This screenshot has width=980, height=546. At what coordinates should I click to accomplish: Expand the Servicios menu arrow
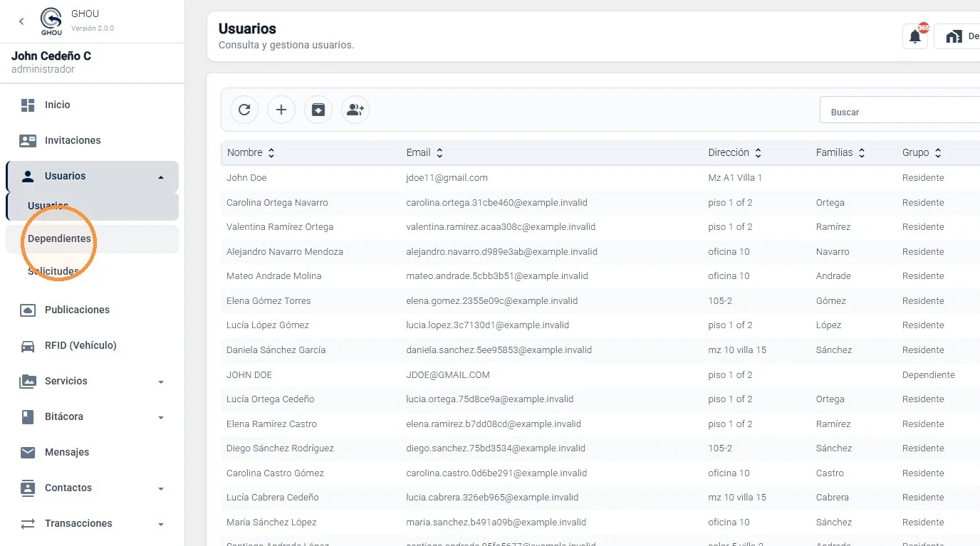(161, 382)
